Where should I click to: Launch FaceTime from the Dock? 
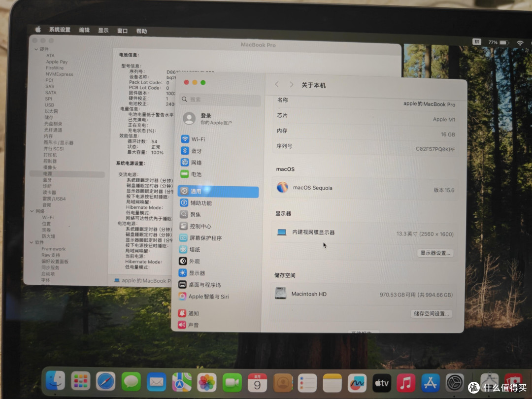[232, 383]
